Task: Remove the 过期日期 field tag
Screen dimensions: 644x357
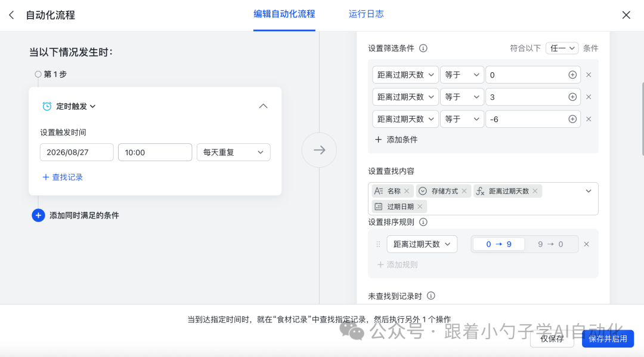Action: (420, 207)
